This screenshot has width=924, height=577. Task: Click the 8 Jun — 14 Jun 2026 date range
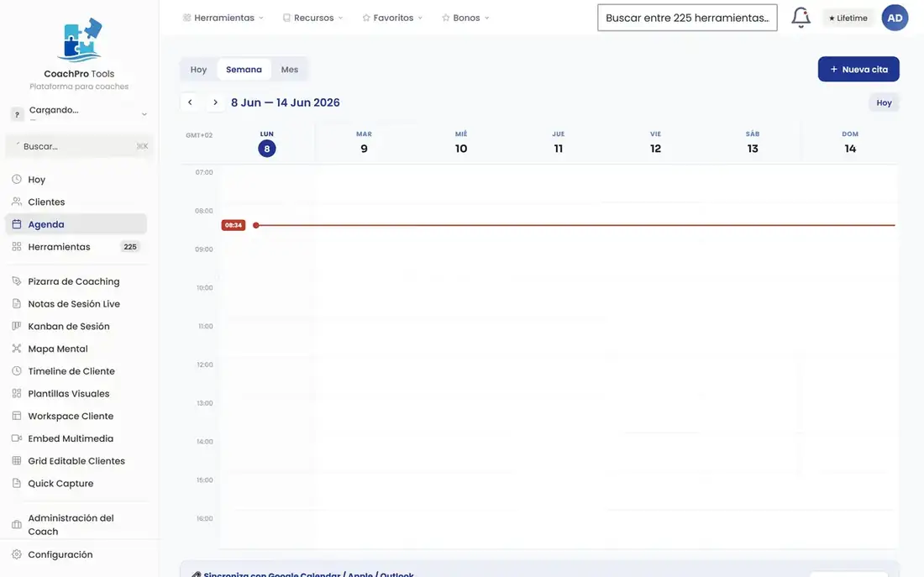tap(286, 102)
